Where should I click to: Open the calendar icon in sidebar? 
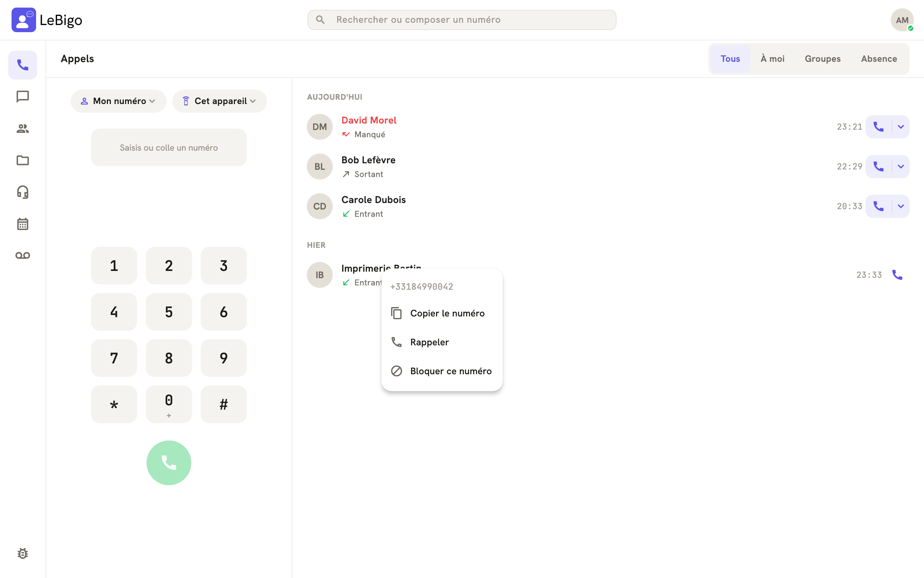pos(22,224)
